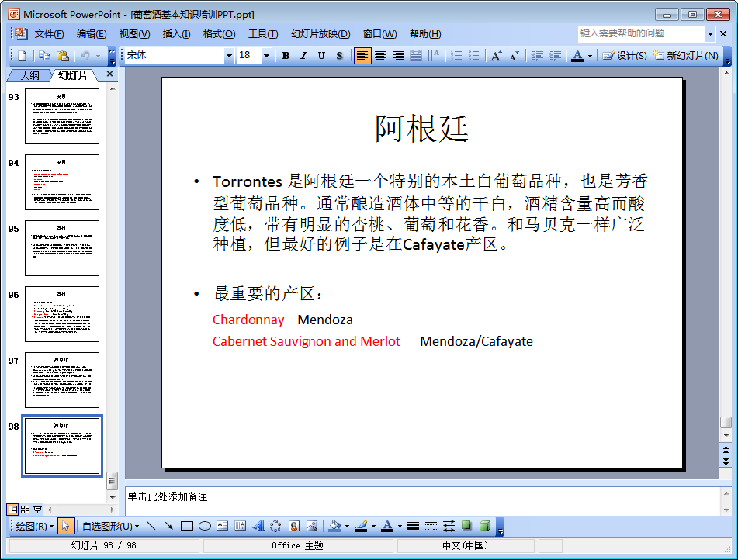
Task: Toggle text Shadow formatting
Action: click(x=339, y=56)
